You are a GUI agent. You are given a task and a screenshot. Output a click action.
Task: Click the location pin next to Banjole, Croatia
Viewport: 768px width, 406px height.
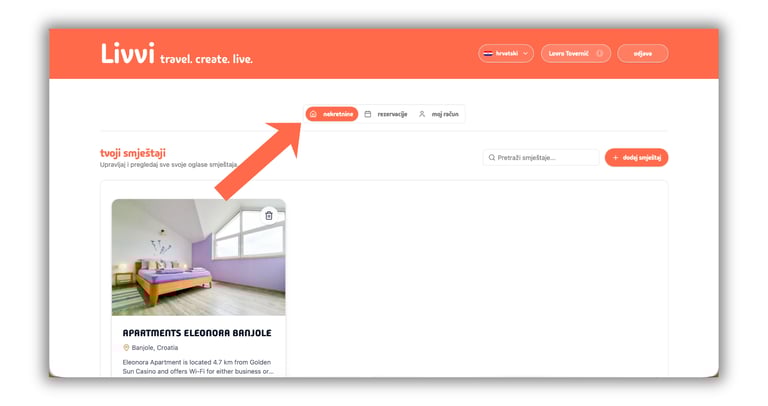pos(126,348)
